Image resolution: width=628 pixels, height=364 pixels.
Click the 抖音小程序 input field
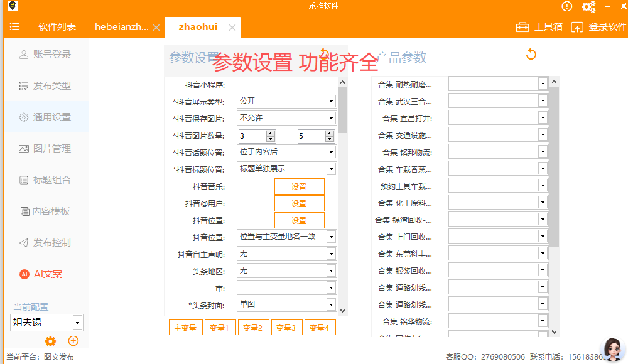[x=286, y=82]
